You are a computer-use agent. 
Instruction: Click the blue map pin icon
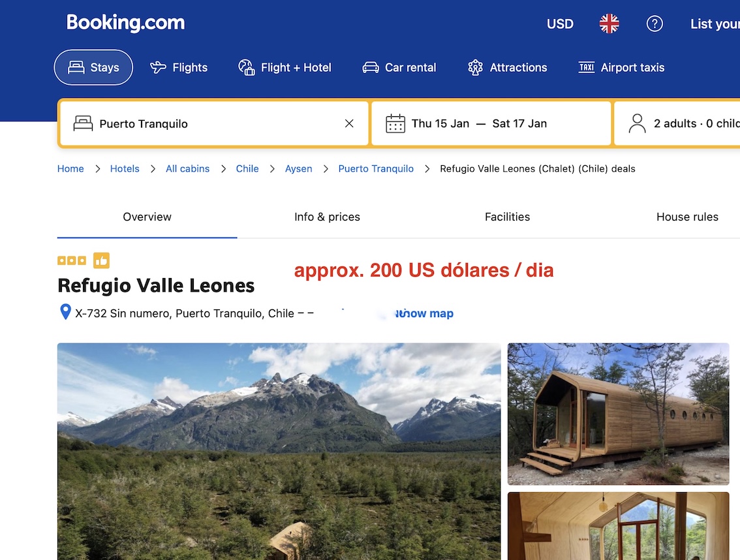[65, 311]
